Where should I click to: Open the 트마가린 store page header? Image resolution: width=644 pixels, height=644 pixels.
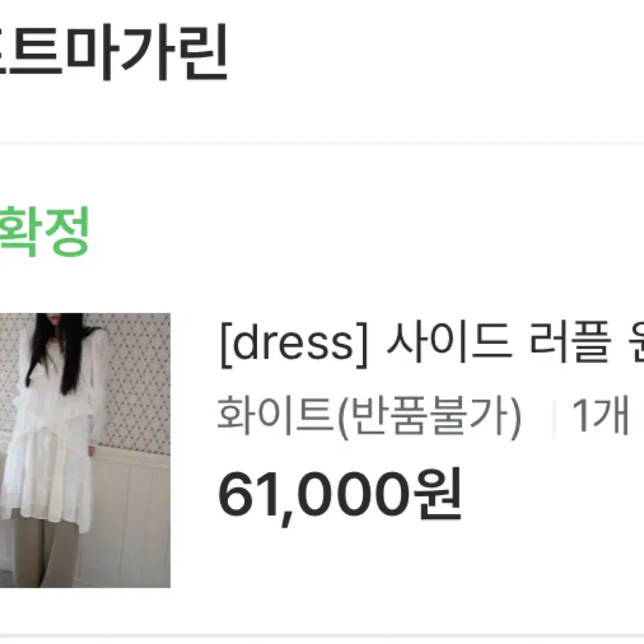[x=113, y=52]
